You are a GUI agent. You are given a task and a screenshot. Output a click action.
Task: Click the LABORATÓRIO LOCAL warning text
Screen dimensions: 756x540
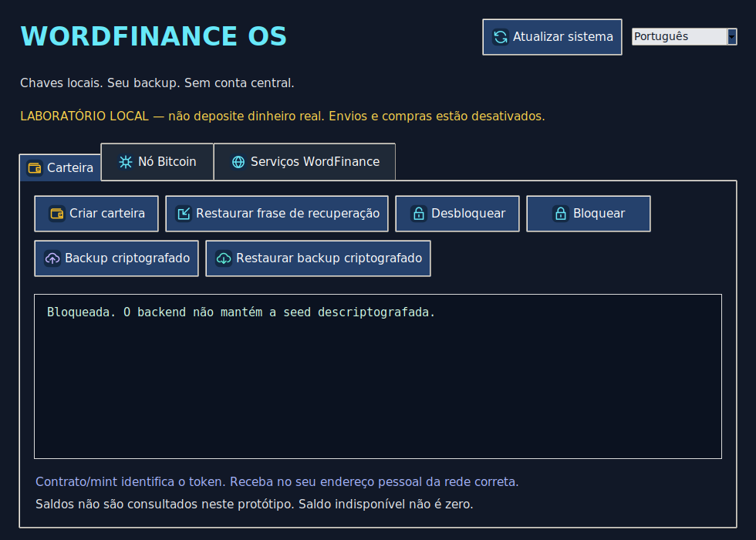282,116
